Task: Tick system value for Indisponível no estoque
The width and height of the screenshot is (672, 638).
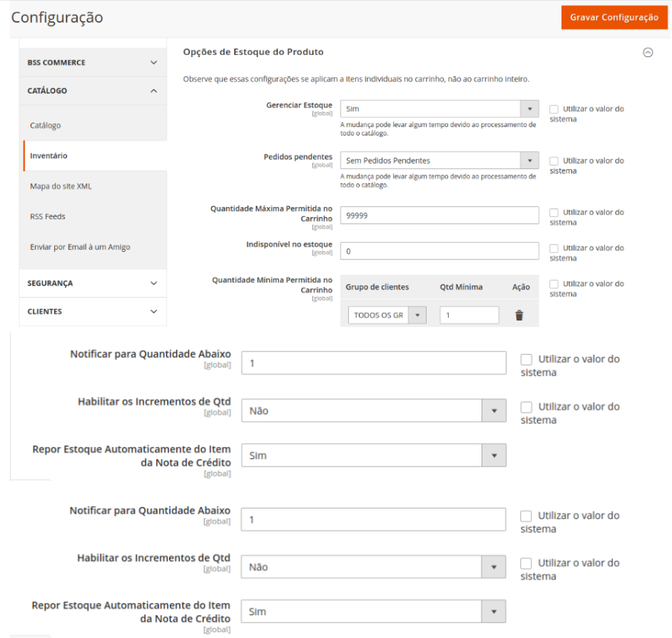Action: (x=554, y=248)
